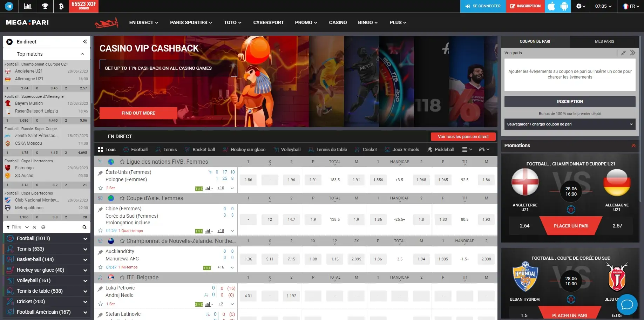Click the airplane crash game icon
The height and width of the screenshot is (320, 644).
click(x=106, y=23)
